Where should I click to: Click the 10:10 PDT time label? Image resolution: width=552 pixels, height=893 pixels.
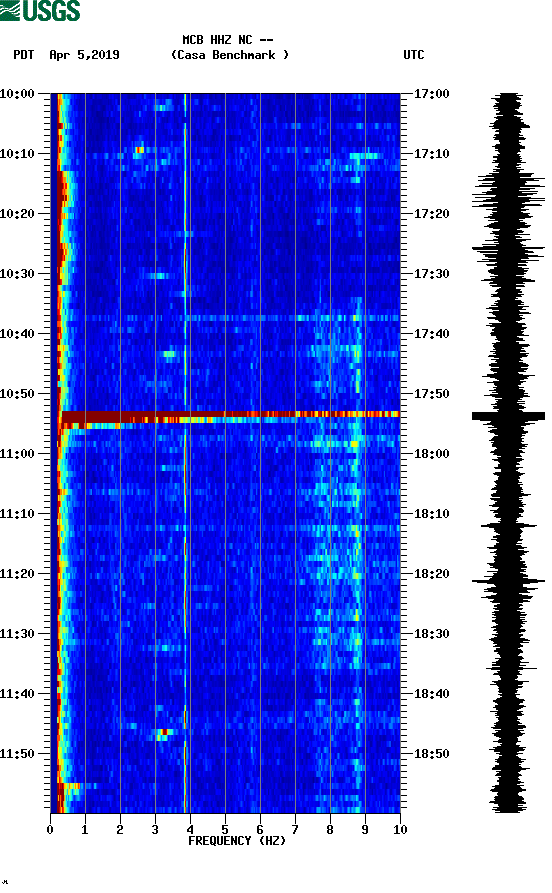pos(17,154)
